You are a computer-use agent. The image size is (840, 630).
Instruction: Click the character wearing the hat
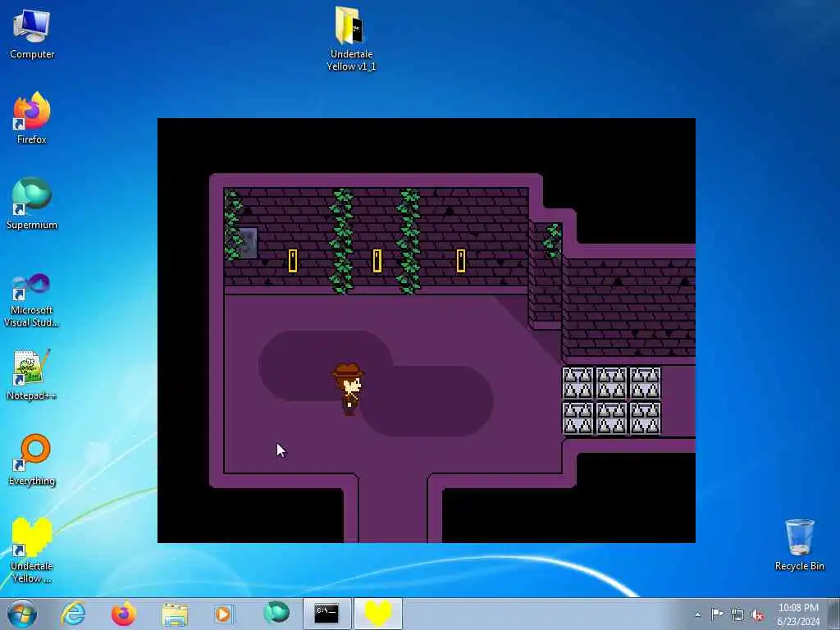point(348,389)
